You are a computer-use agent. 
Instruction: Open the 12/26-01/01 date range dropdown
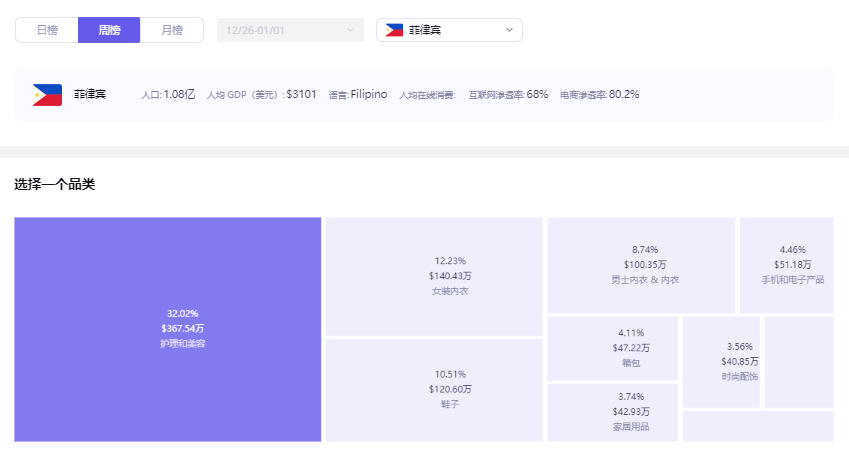(290, 30)
